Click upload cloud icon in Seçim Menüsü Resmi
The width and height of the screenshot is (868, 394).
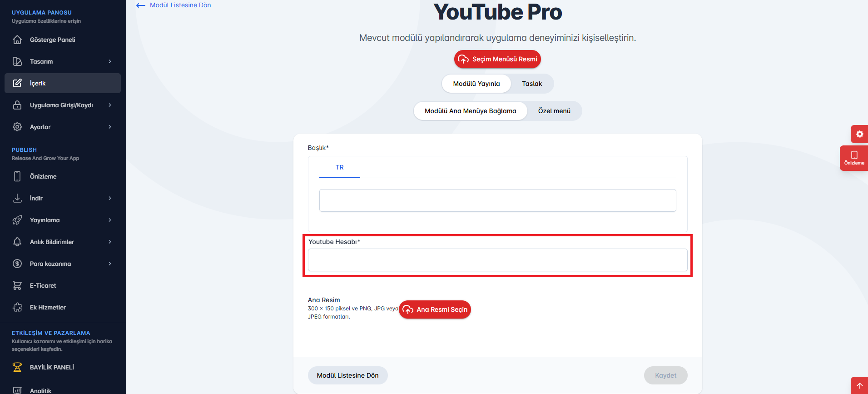(x=463, y=59)
